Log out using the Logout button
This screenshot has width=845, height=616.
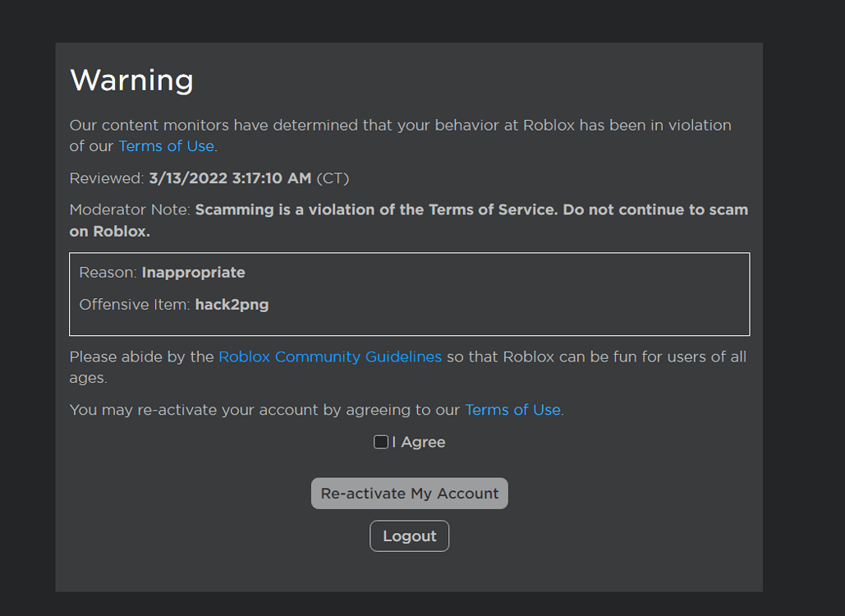point(410,536)
